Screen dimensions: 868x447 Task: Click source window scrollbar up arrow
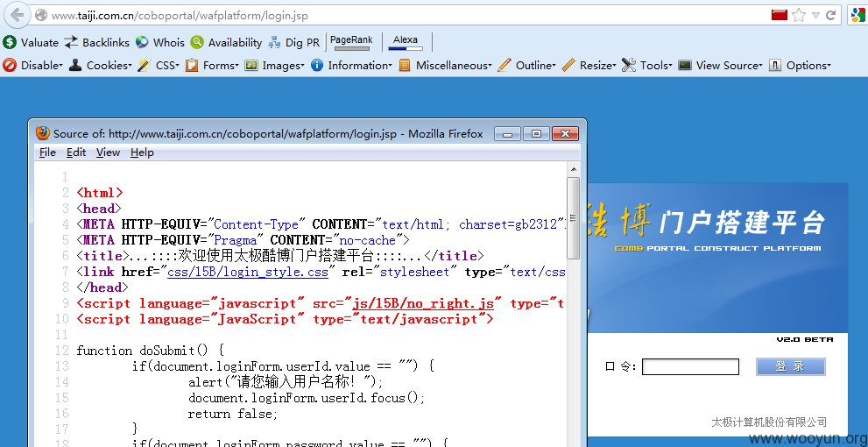574,169
